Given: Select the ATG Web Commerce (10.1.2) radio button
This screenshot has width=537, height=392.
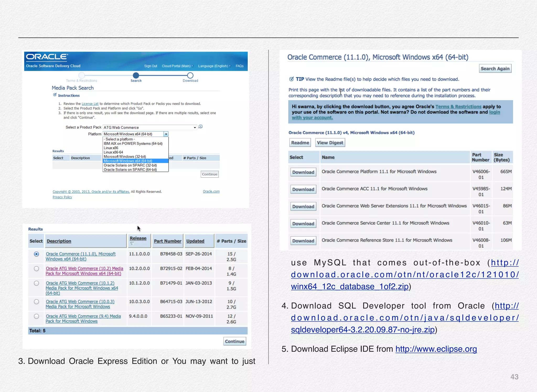Looking at the screenshot, I should coord(36,283).
